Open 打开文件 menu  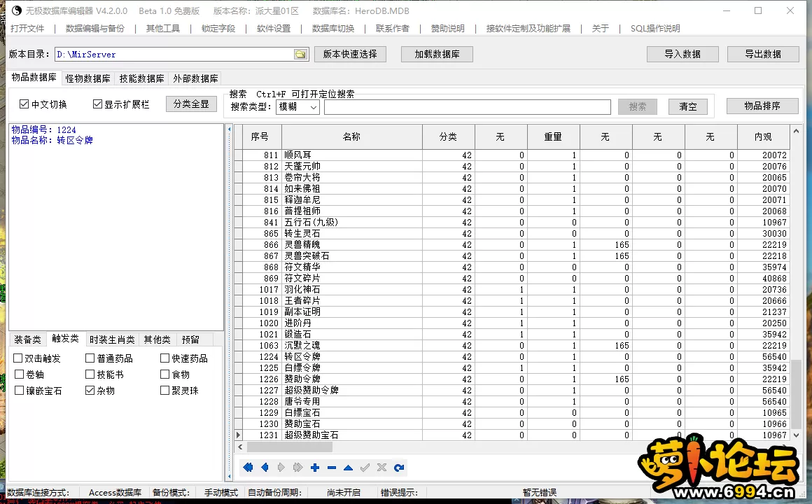pos(27,29)
